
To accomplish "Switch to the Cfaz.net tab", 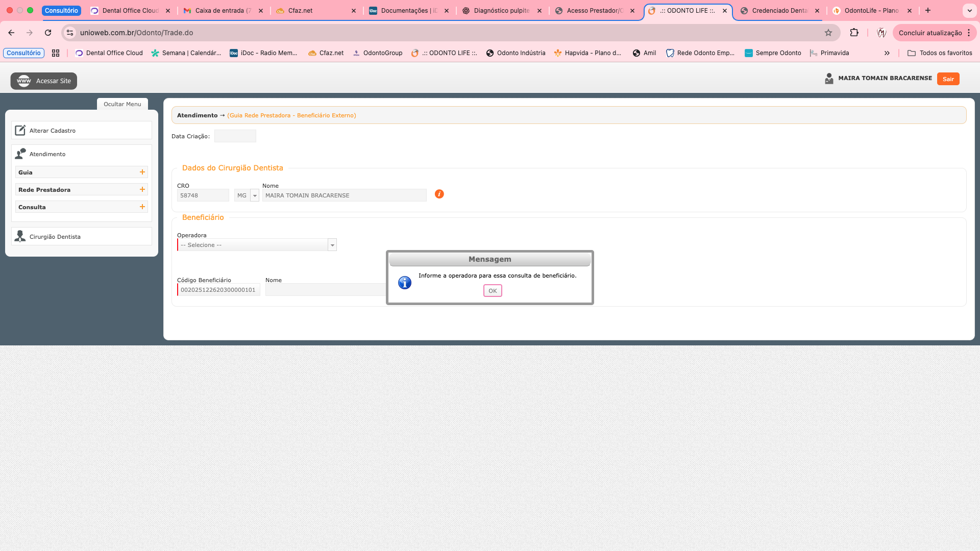I will (x=300, y=11).
